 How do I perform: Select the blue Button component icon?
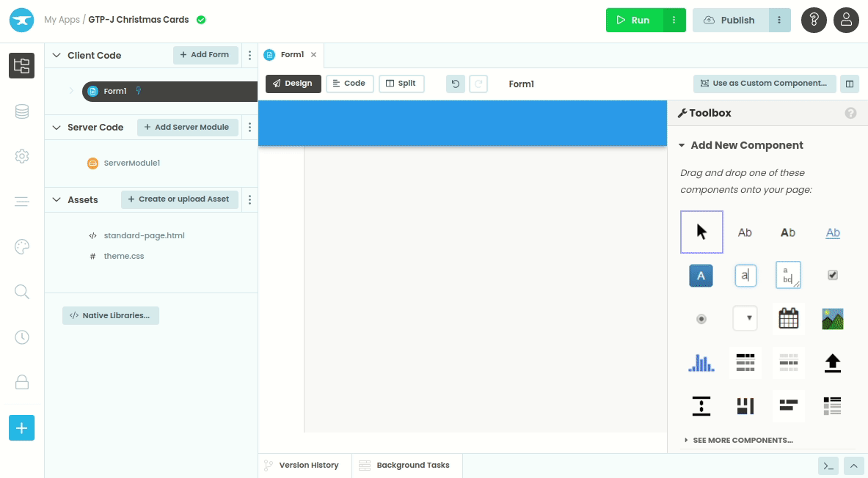[701, 276]
